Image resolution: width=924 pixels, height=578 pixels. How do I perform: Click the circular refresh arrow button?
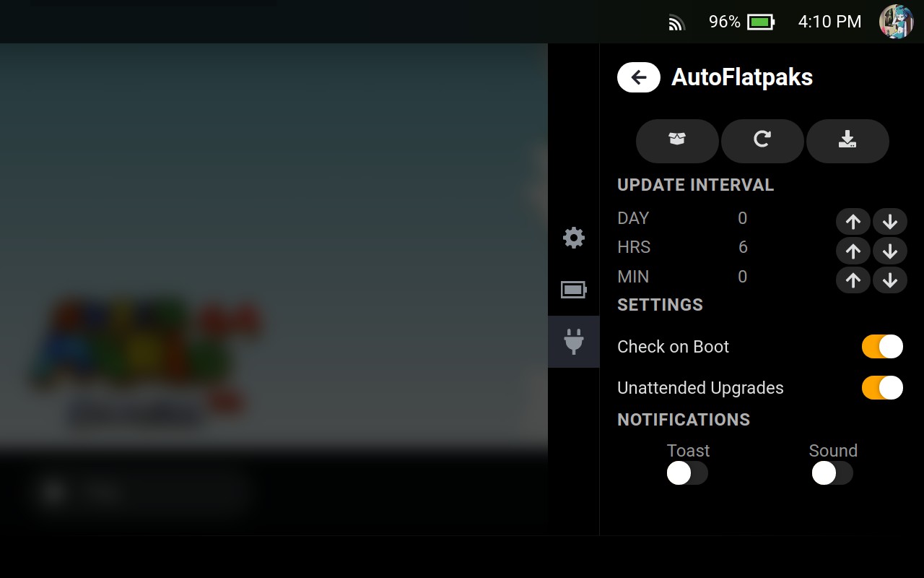(x=762, y=141)
